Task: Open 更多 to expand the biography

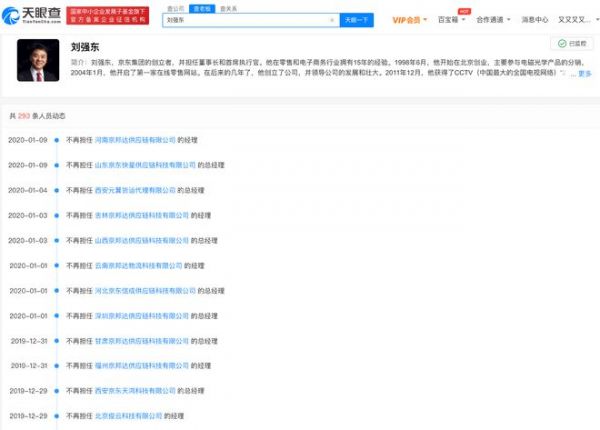Action: (x=585, y=73)
